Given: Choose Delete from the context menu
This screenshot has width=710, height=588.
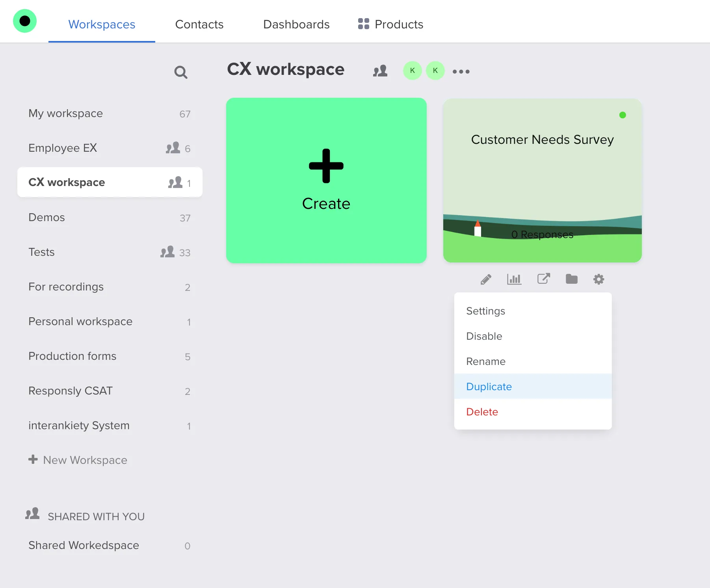Looking at the screenshot, I should [x=533, y=412].
